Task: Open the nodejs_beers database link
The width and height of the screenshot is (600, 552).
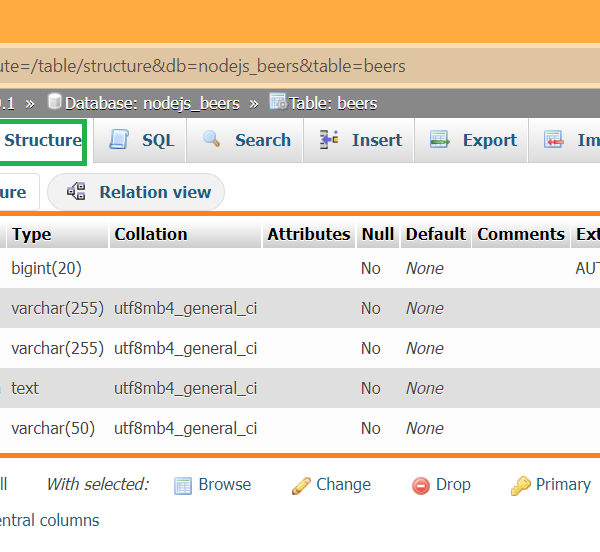Action: click(152, 103)
